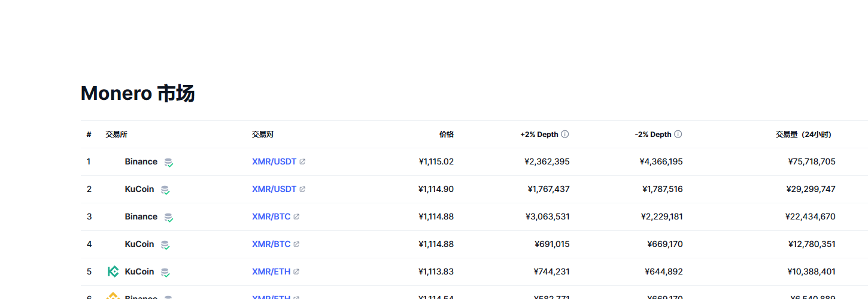Open the KuCoin XMR/BTC pair in row 4
This screenshot has width=868, height=299.
pyautogui.click(x=271, y=244)
